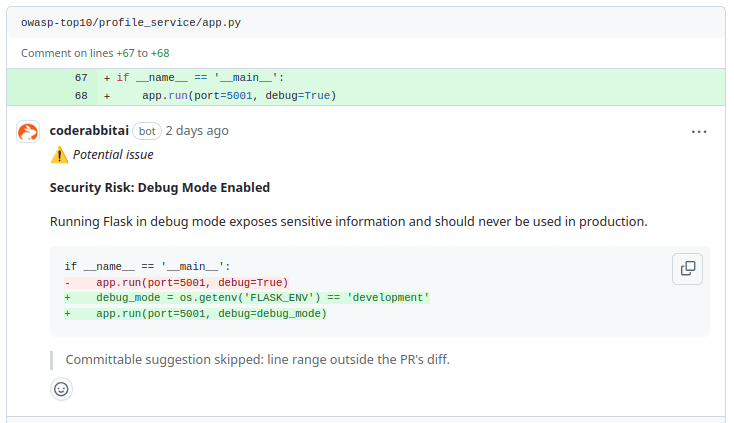Click the added debug=debug_mode line

coord(211,313)
